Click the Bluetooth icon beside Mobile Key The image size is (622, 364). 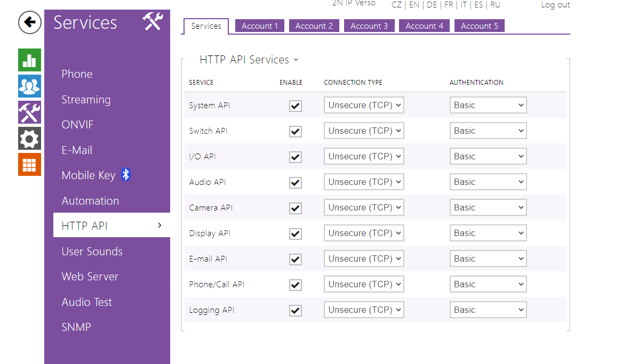(125, 174)
